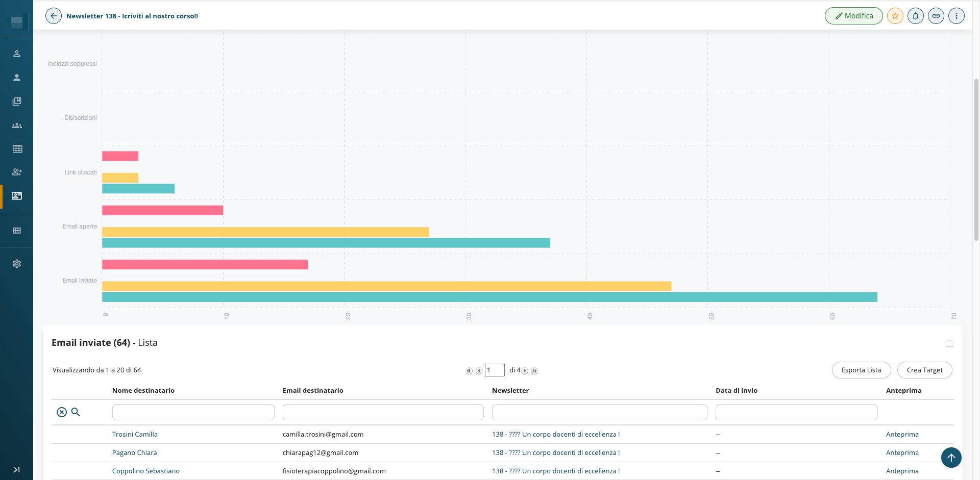Open the people-plus sidebar icon
This screenshot has height=480, width=980.
tap(17, 172)
